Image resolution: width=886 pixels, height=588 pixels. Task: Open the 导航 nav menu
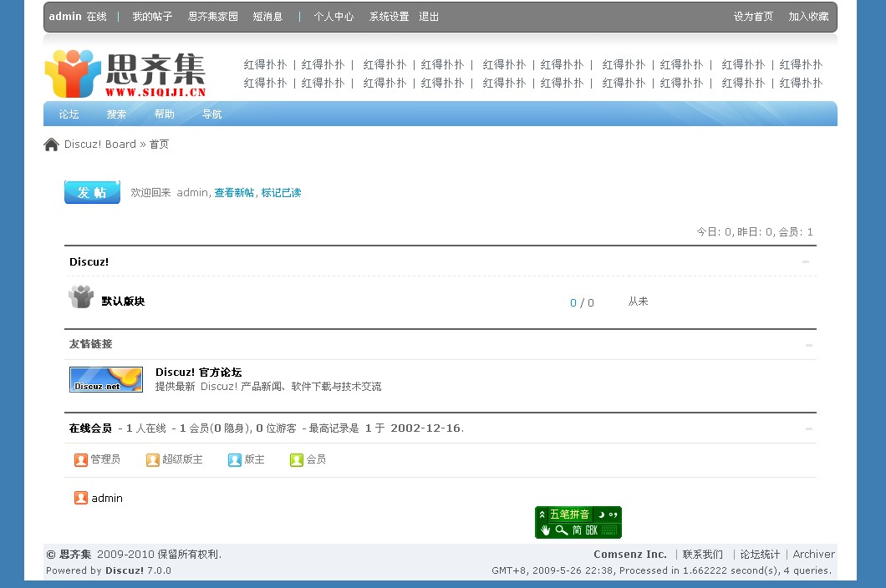[x=212, y=114]
